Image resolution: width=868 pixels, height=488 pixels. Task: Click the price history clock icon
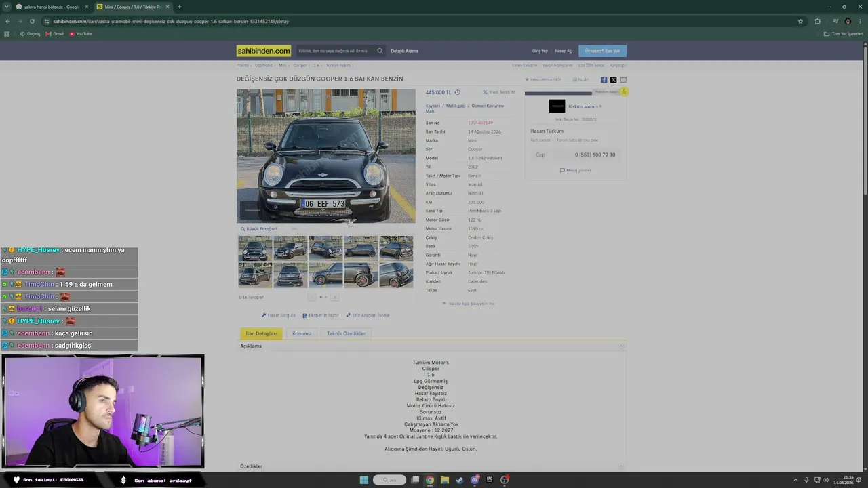(457, 92)
